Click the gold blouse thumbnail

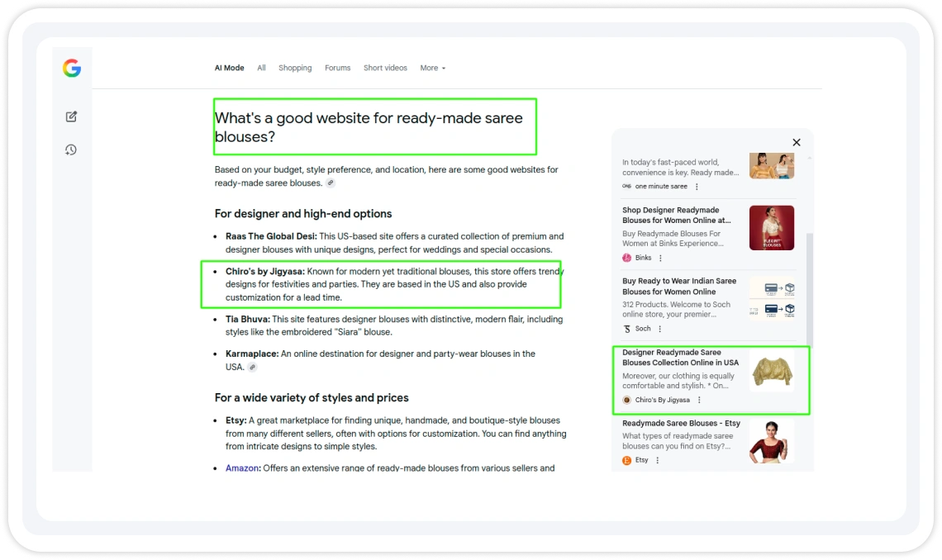(x=772, y=372)
